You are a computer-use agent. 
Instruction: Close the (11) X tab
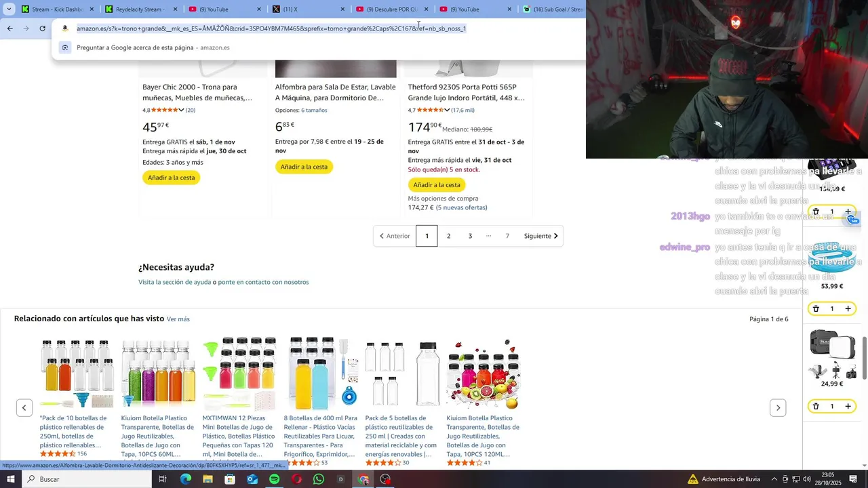[342, 9]
